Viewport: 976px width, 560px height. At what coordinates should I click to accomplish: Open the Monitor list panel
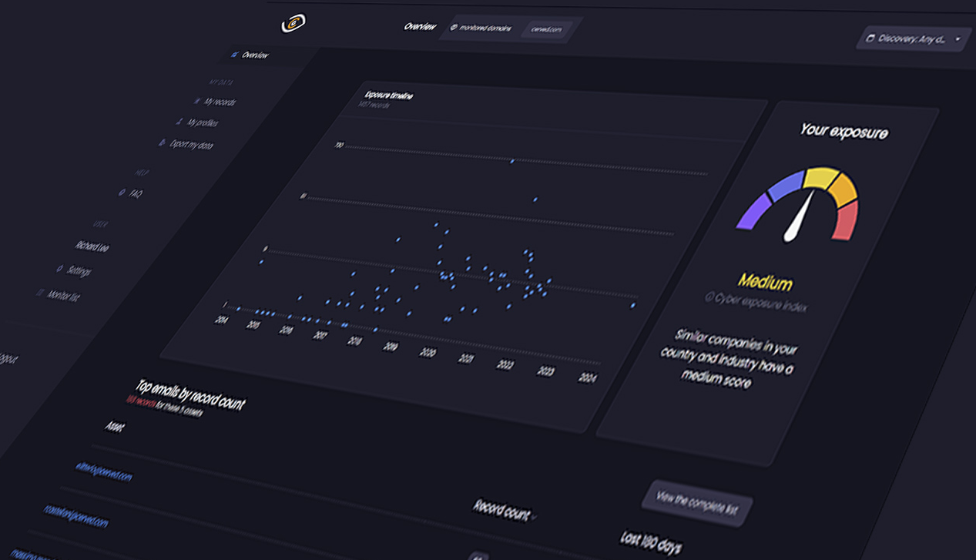[x=63, y=296]
